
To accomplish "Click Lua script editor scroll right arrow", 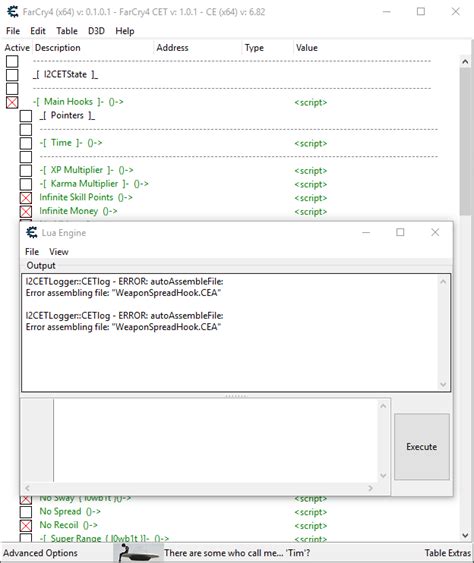I will 371,488.
